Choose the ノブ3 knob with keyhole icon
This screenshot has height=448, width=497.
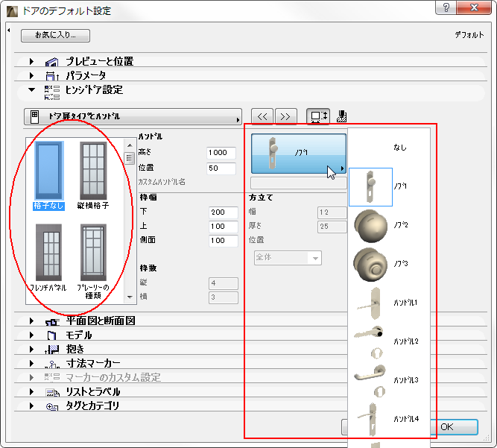(x=370, y=265)
